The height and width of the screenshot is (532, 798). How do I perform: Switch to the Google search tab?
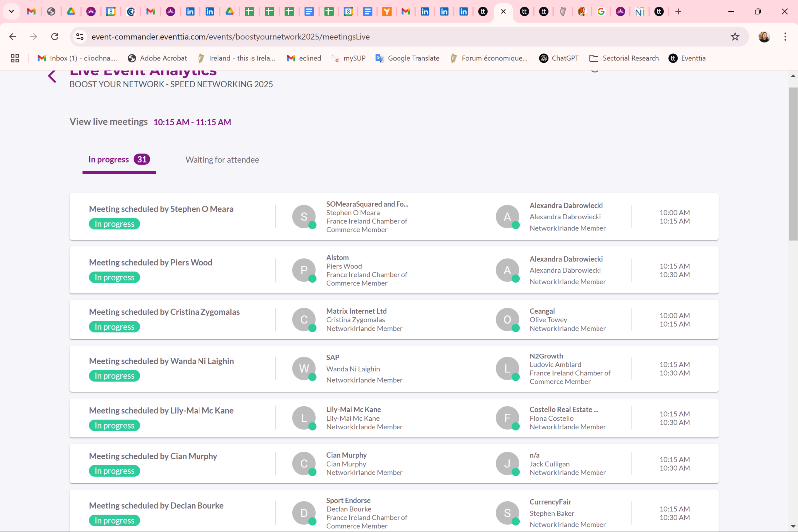pos(601,11)
